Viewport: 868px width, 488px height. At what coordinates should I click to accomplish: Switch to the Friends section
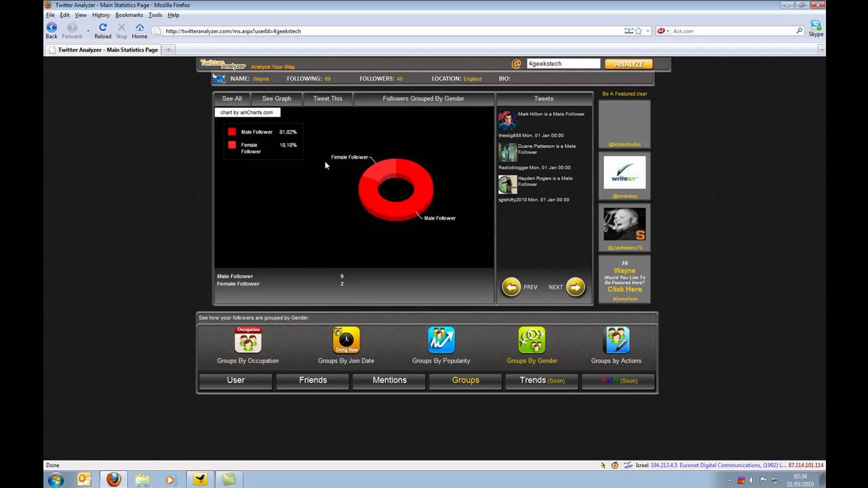313,380
